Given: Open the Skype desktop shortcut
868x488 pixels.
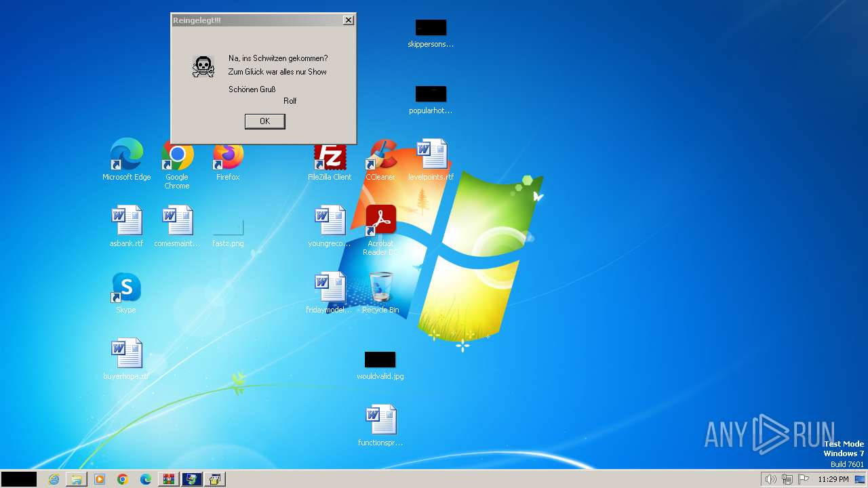Looking at the screenshot, I should pos(126,293).
